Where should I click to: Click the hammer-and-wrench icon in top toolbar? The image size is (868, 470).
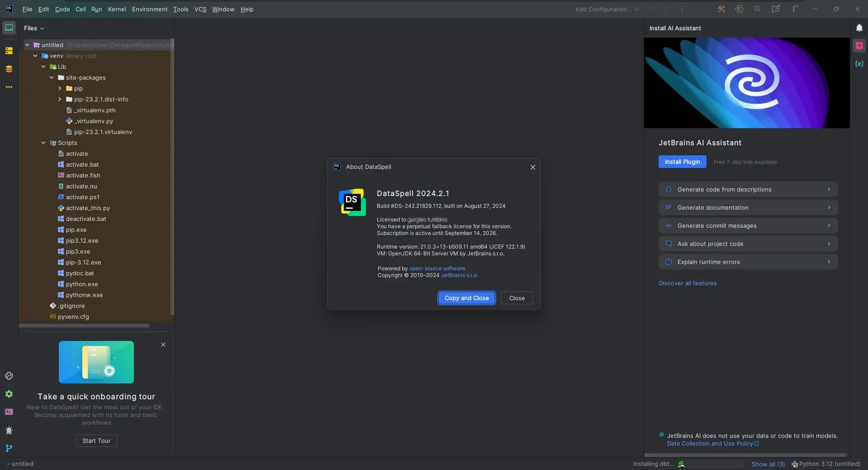[x=721, y=9]
